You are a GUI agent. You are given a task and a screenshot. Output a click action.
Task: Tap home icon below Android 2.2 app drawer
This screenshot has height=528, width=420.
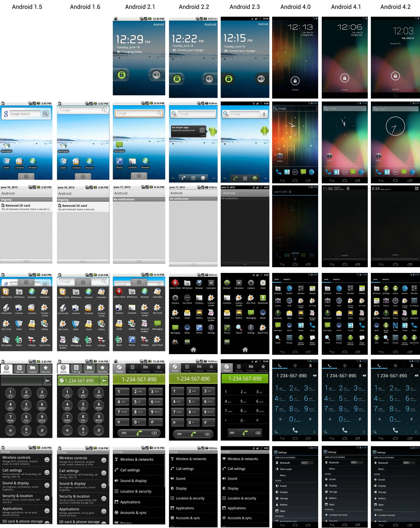click(193, 350)
